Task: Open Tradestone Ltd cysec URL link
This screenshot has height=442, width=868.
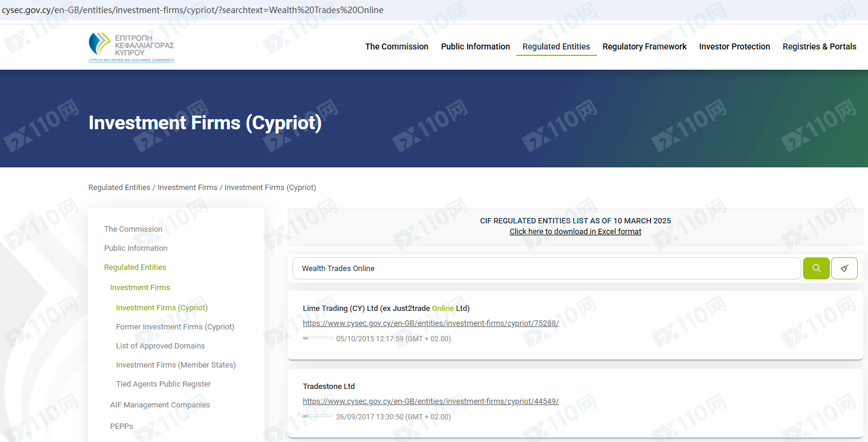Action: (x=430, y=401)
